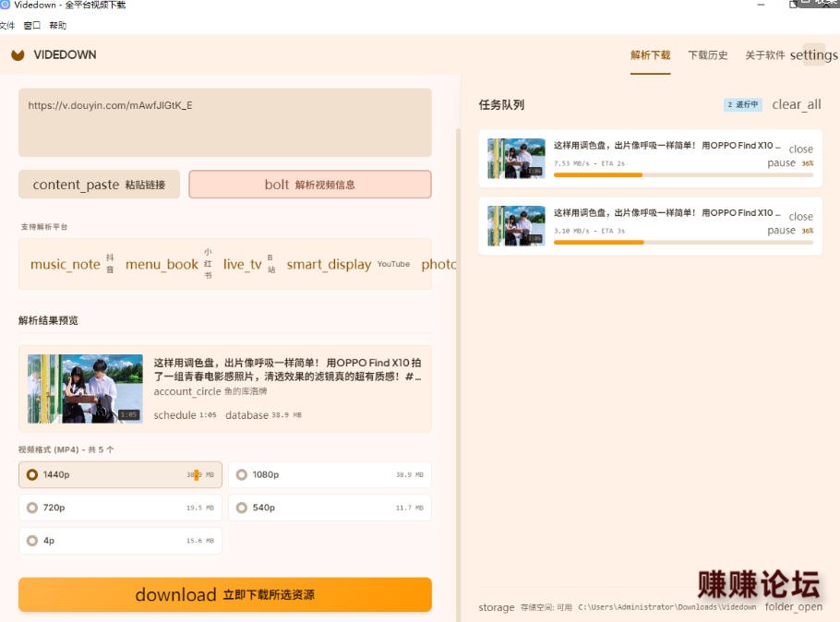The width and height of the screenshot is (840, 622).
Task: Click the left panel vertical scrollbar
Action: 458,375
